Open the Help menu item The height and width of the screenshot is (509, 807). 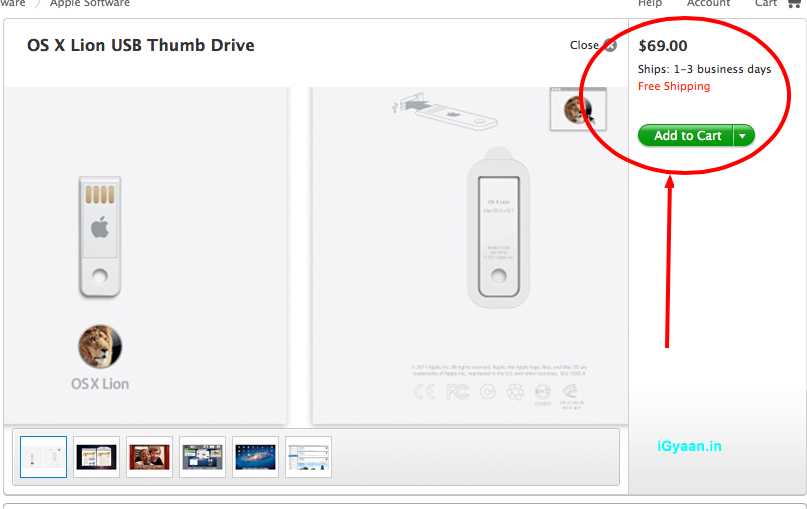pyautogui.click(x=650, y=3)
